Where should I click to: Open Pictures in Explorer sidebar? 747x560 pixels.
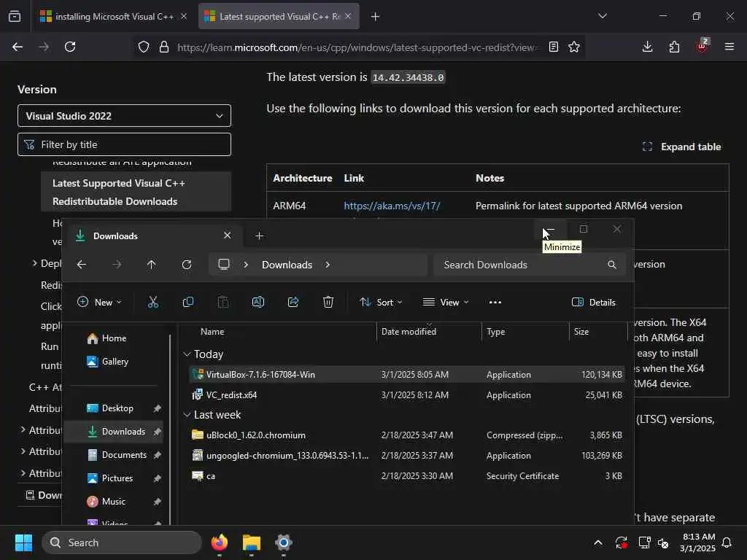[115, 478]
